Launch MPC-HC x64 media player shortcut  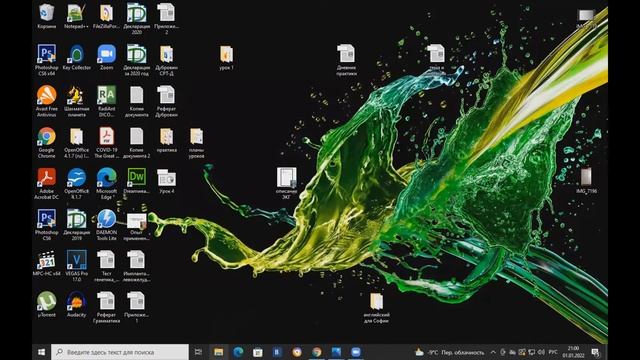(x=47, y=263)
